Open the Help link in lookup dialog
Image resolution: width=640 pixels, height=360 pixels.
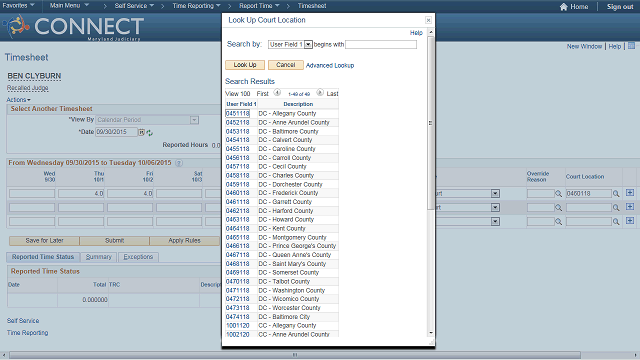(x=416, y=33)
